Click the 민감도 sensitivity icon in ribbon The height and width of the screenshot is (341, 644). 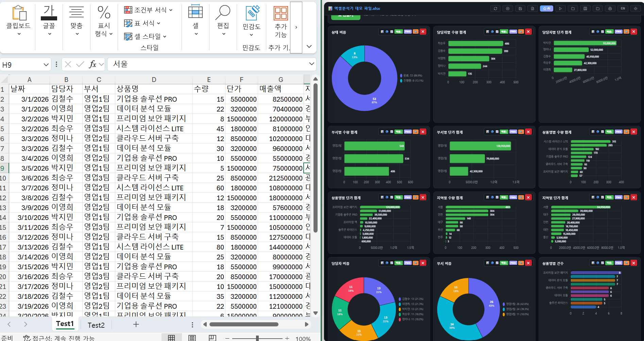252,14
